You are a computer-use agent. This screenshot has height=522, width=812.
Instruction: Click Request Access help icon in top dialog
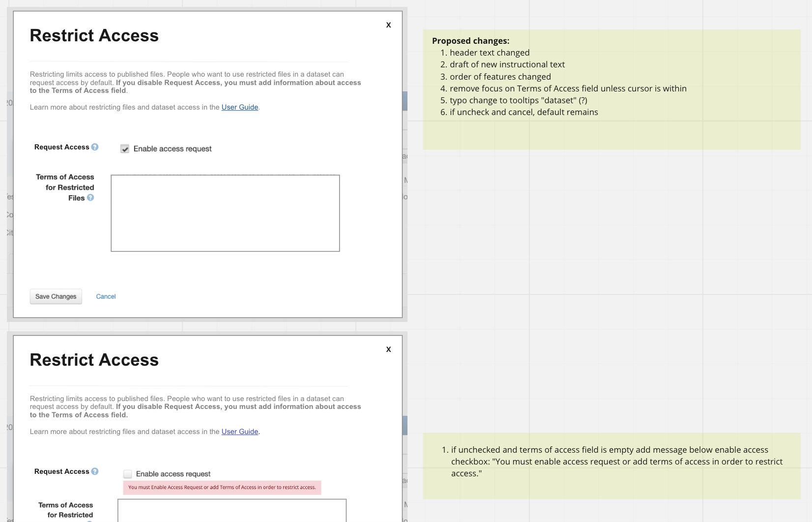[95, 147]
